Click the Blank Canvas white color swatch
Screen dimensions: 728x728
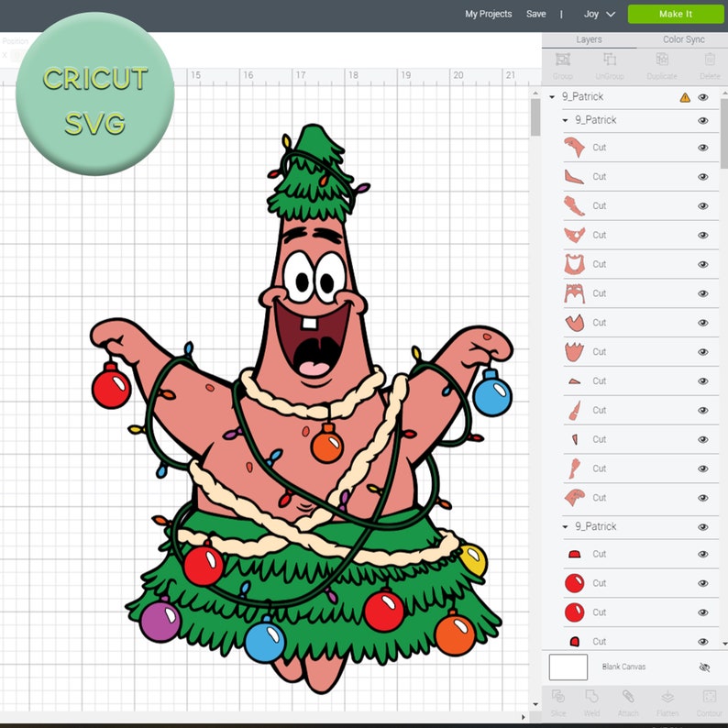pos(568,667)
